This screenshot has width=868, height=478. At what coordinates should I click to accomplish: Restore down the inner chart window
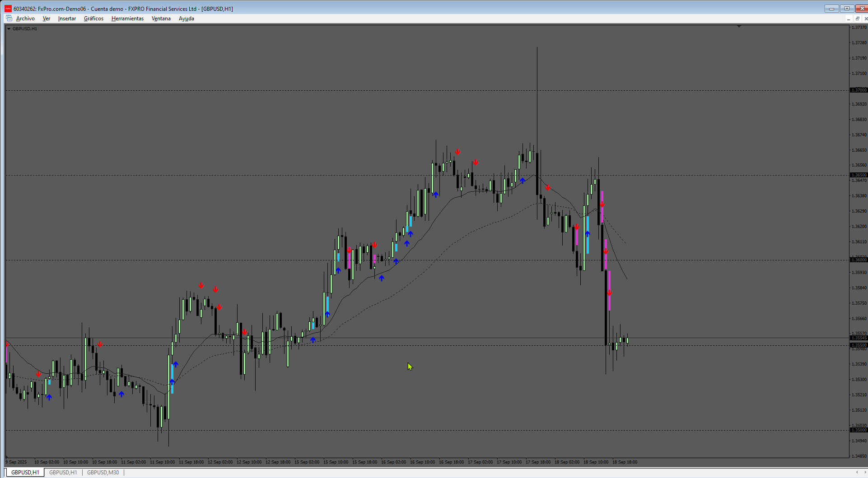[857, 19]
